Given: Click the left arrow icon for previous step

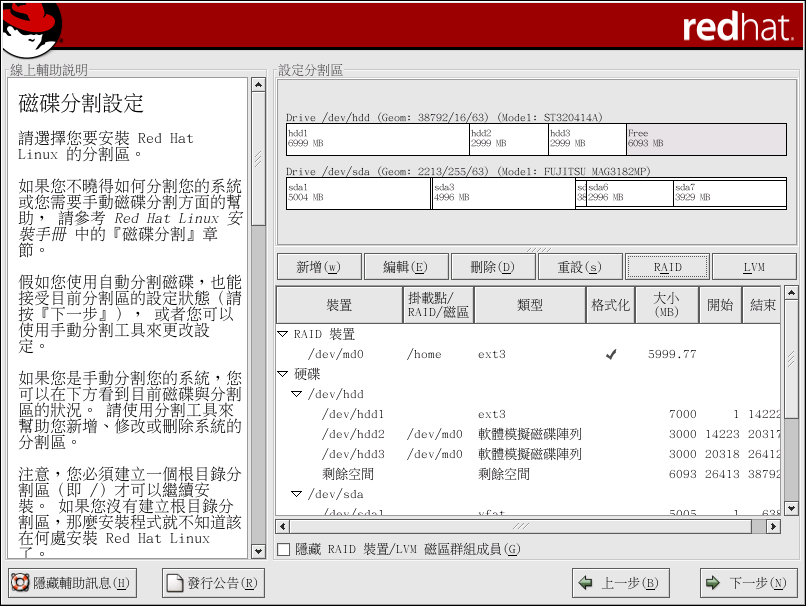Looking at the screenshot, I should pos(586,583).
